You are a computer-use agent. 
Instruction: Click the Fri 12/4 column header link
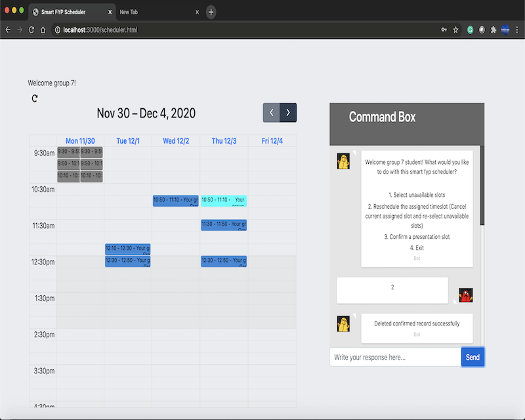pyautogui.click(x=272, y=141)
